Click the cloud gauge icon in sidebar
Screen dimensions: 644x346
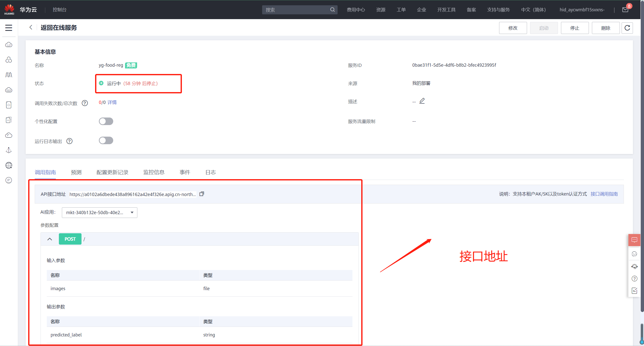coord(9,135)
